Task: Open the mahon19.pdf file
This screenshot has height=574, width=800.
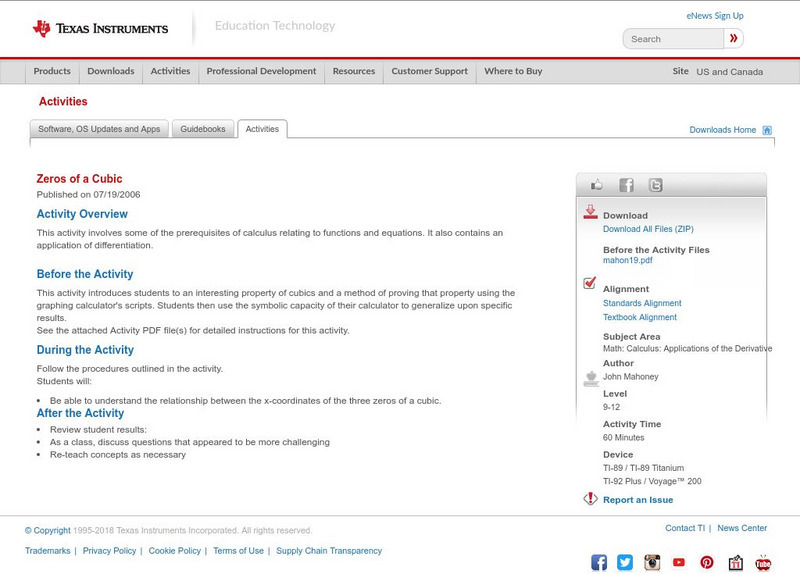Action: pos(628,260)
